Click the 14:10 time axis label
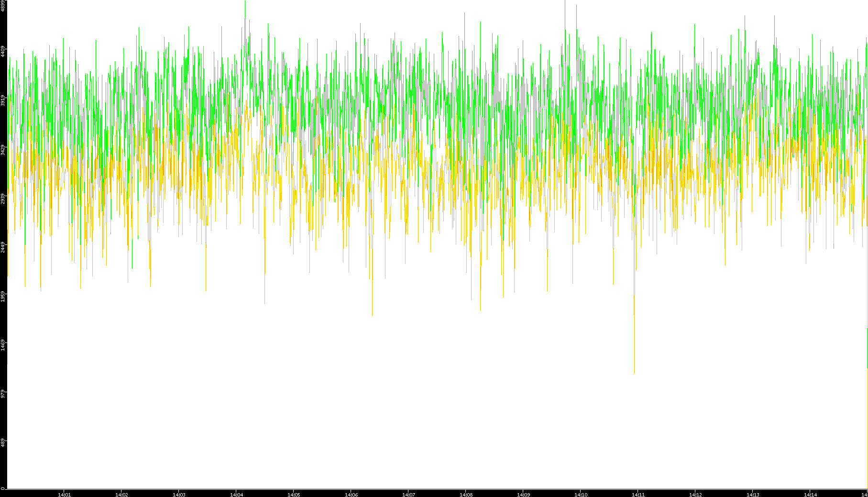Screen dimensions: 868x497 581,495
